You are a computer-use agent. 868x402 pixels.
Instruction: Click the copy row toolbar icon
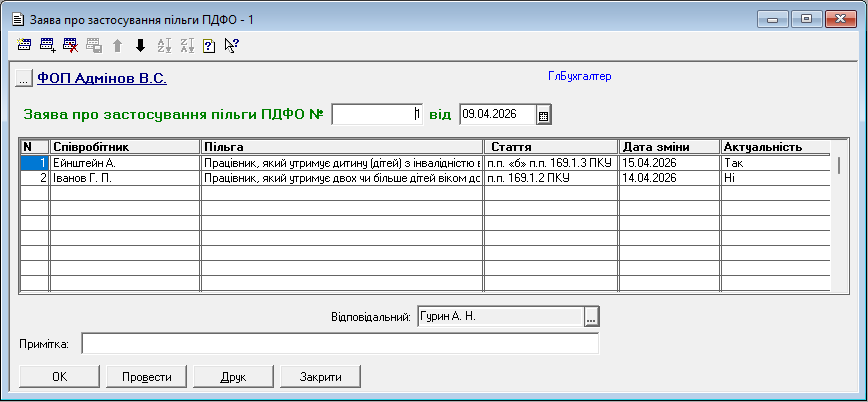94,45
